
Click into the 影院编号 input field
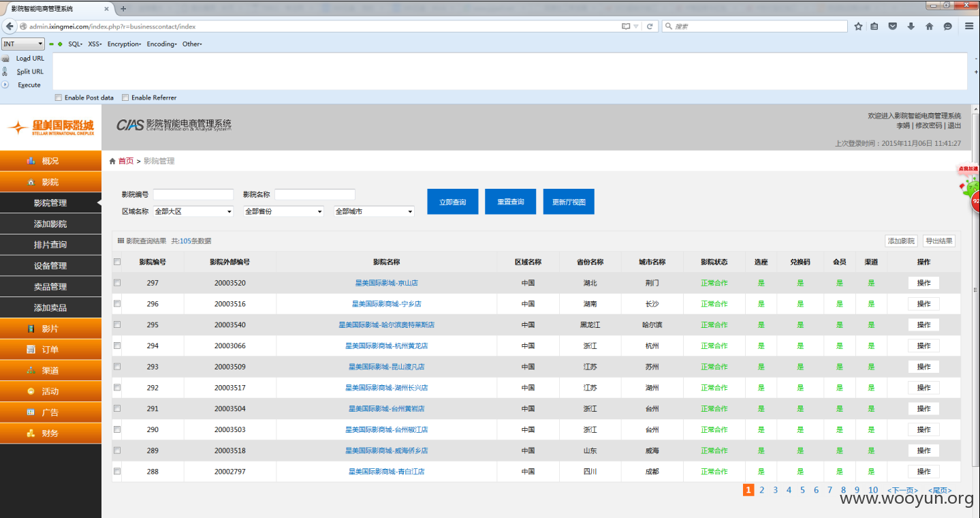(x=193, y=194)
